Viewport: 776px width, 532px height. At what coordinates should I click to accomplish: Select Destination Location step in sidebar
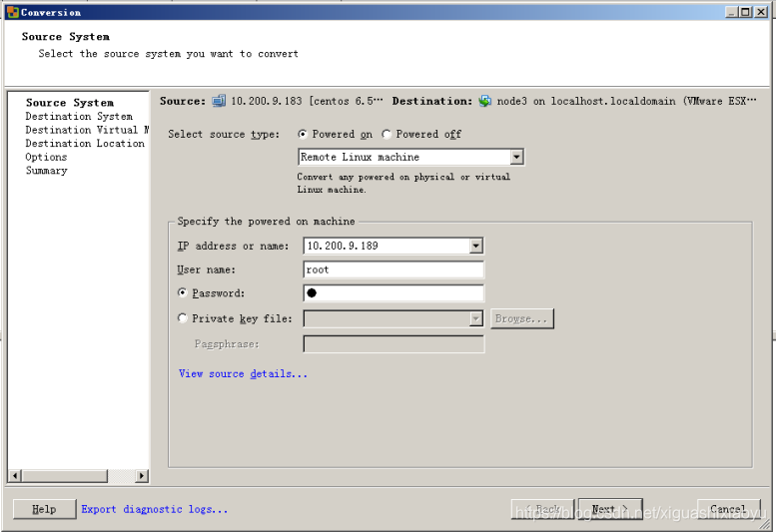85,144
